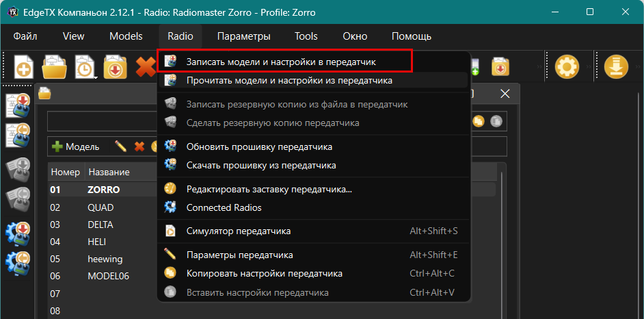Click grayed write backup to radio sidebar icon

tap(17, 168)
